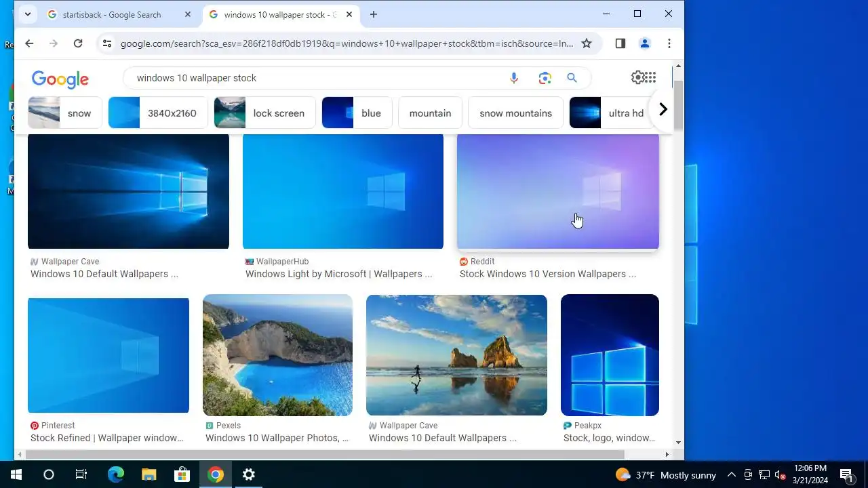Open the Chrome profile icon
This screenshot has height=488, width=868.
(x=645, y=43)
